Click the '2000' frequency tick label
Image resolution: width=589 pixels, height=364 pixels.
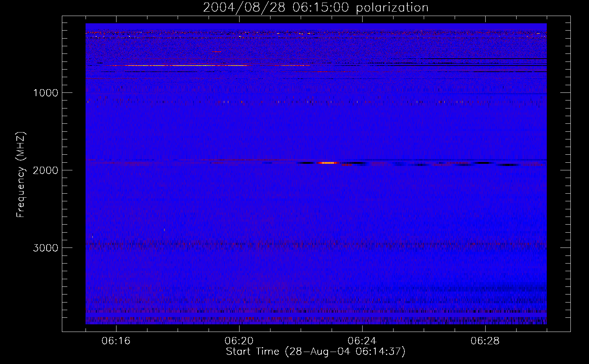click(46, 170)
